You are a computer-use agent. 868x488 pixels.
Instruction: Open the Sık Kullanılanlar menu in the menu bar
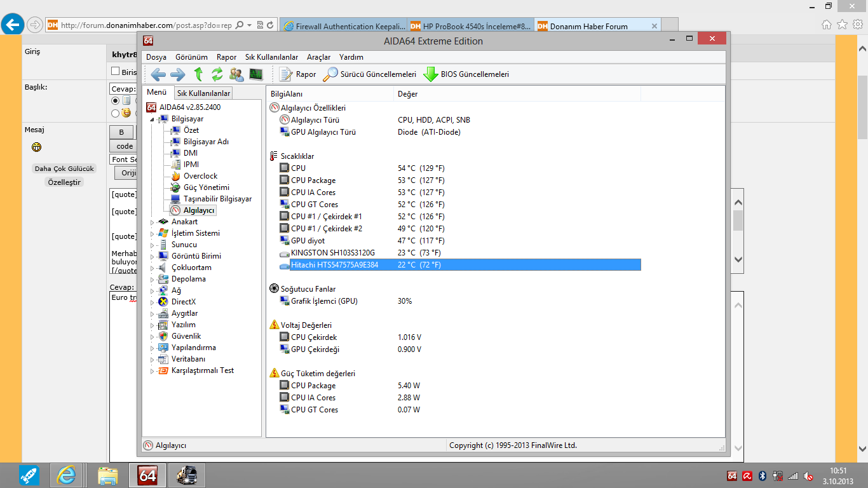pyautogui.click(x=271, y=57)
